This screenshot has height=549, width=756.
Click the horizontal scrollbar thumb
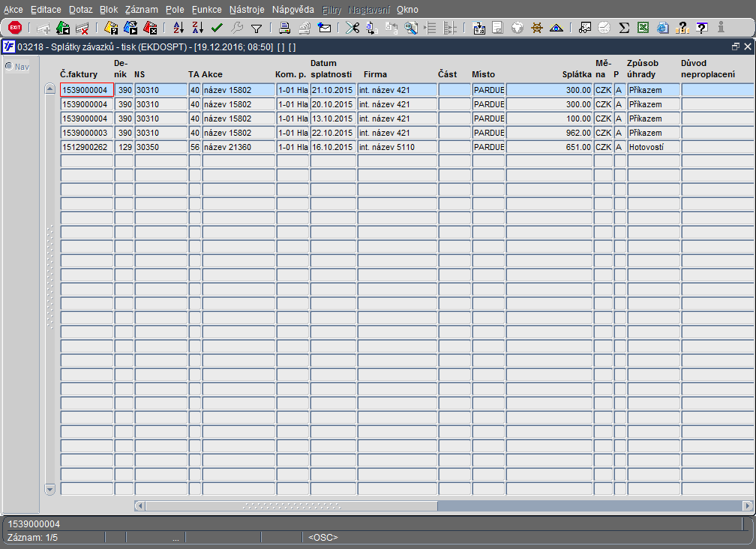(292, 506)
